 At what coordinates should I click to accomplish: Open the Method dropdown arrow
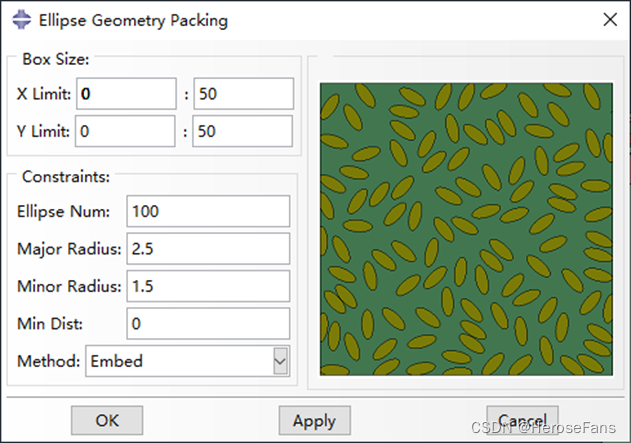click(280, 361)
